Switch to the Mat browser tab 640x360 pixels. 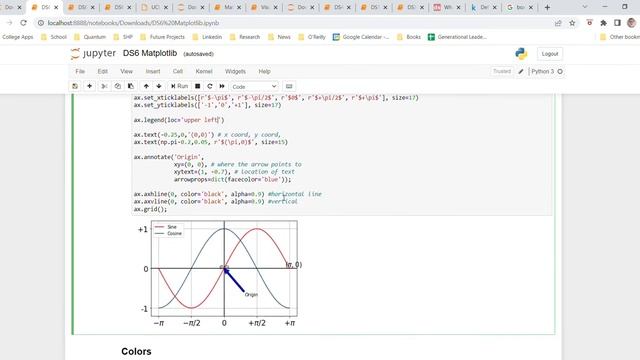coord(228,7)
